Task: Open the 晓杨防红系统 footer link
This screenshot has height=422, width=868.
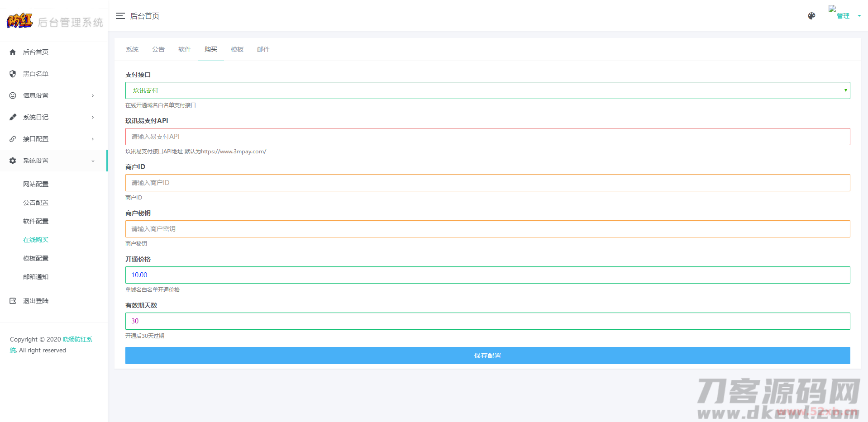Action: [x=77, y=339]
